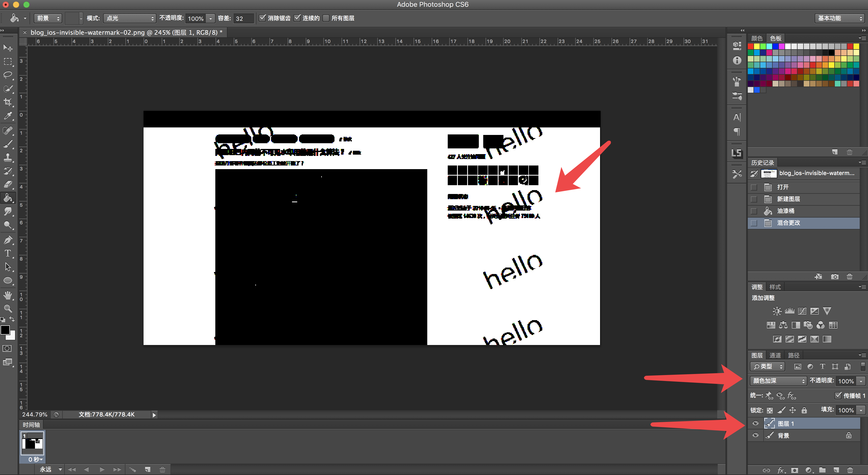Screen dimensions: 868x475
Task: Select the Lasso tool
Action: coord(8,75)
